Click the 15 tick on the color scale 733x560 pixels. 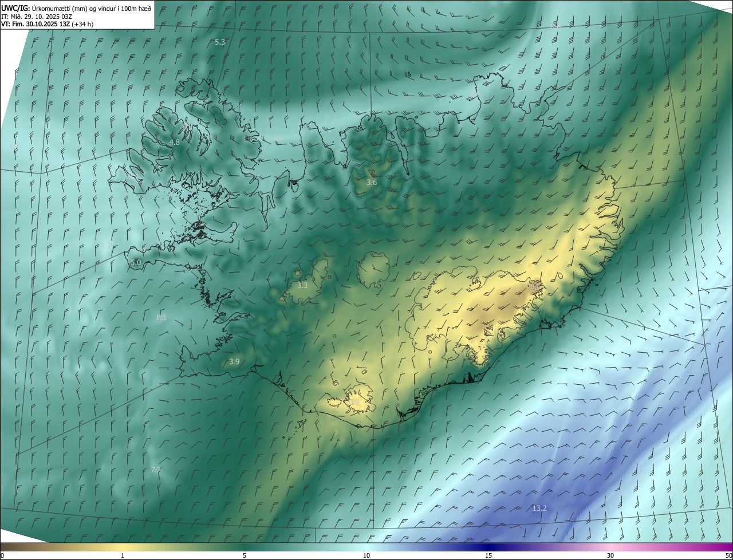tap(488, 555)
